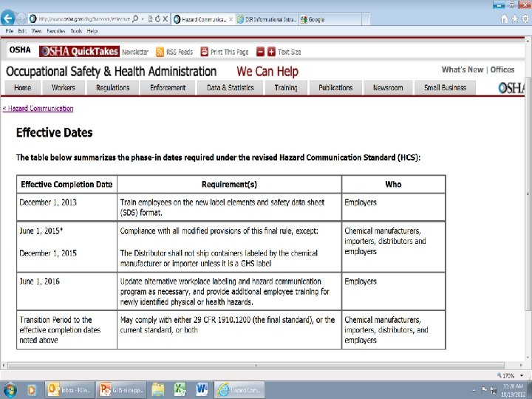
Task: Open File Explorer folder taskbar icon
Action: click(x=158, y=390)
